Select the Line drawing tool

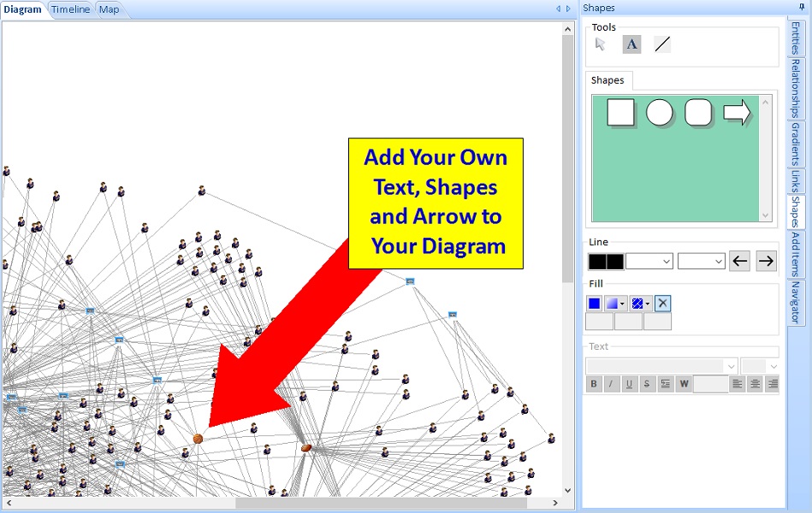661,44
